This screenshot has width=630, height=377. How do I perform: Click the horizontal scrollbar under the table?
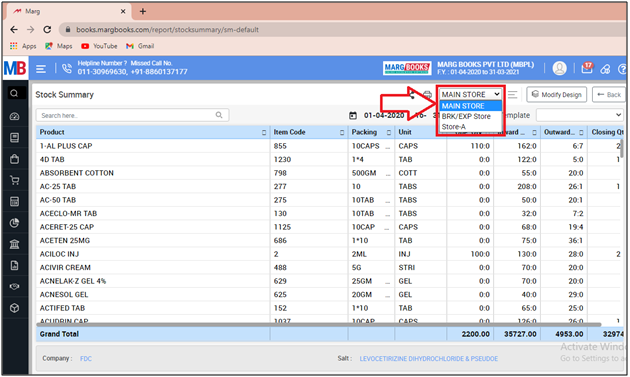319,324
